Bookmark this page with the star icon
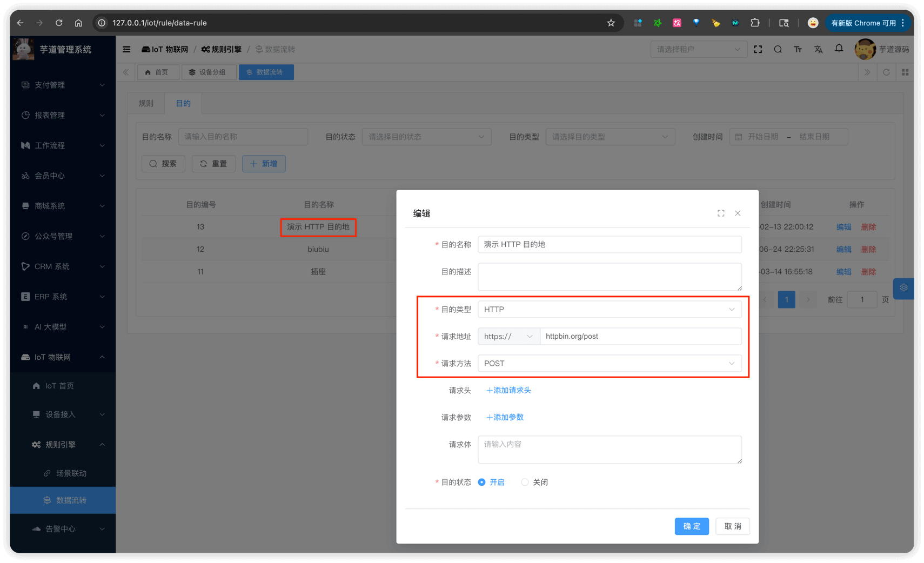 (611, 23)
